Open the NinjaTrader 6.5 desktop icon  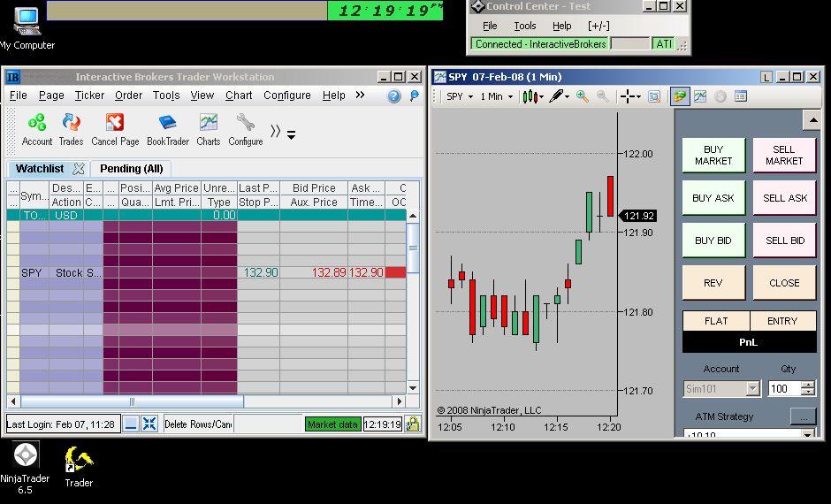click(x=25, y=466)
